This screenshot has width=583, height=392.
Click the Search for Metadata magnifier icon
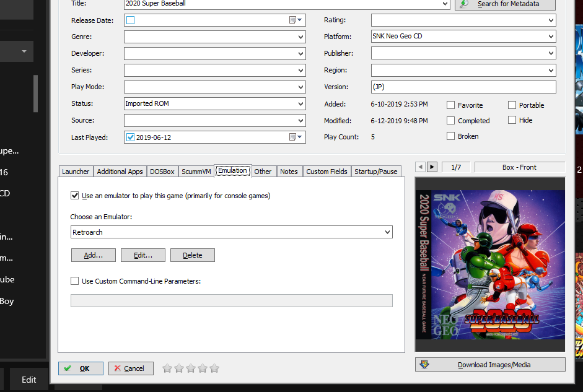pyautogui.click(x=463, y=4)
